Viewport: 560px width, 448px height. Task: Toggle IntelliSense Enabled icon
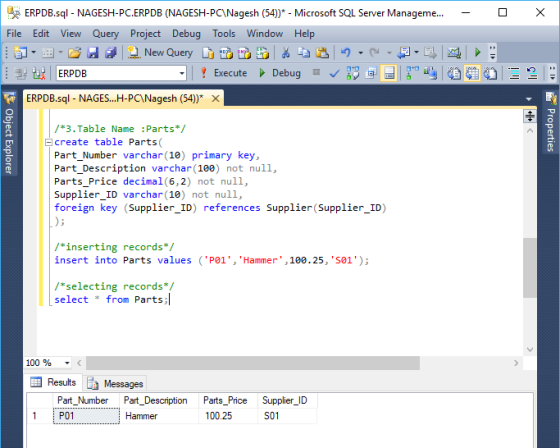389,73
